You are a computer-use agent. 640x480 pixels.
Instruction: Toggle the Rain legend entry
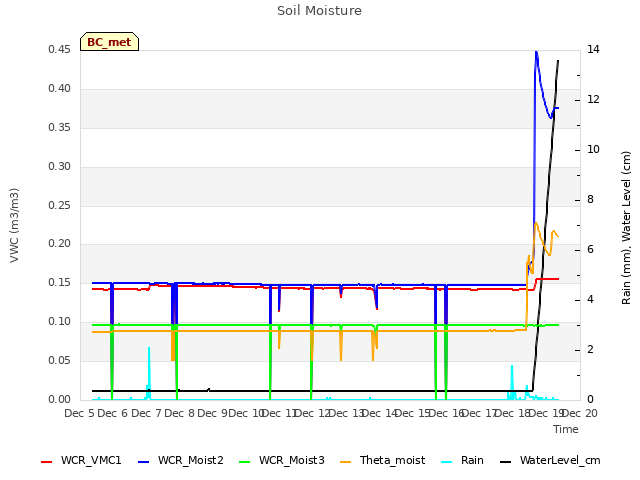(x=462, y=460)
